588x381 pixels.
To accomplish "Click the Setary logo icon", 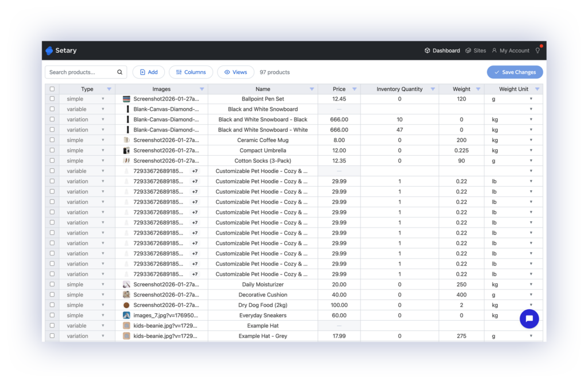I will point(49,51).
